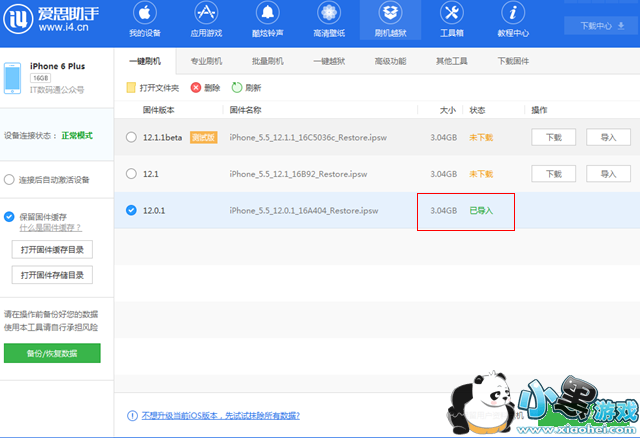Switch to 一键越狱 tab

[x=329, y=61]
